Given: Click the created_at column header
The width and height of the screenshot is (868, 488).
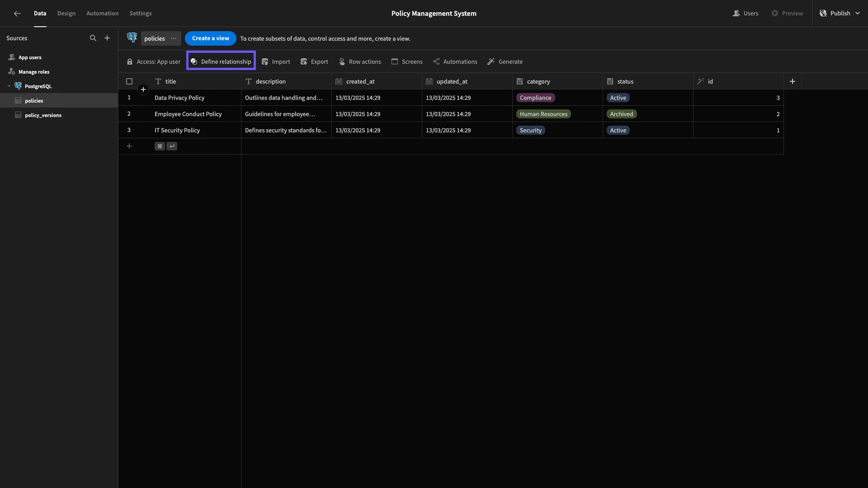Looking at the screenshot, I should (377, 81).
